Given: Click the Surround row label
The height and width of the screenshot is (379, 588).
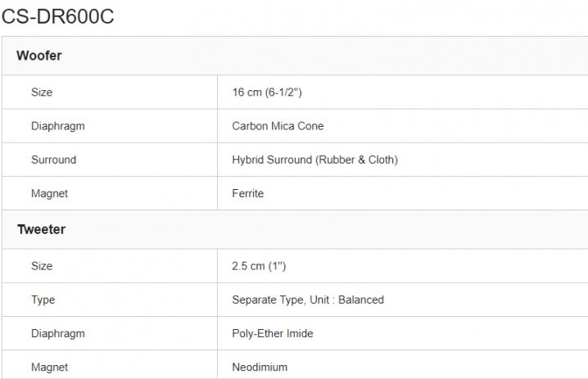Looking at the screenshot, I should point(53,160).
